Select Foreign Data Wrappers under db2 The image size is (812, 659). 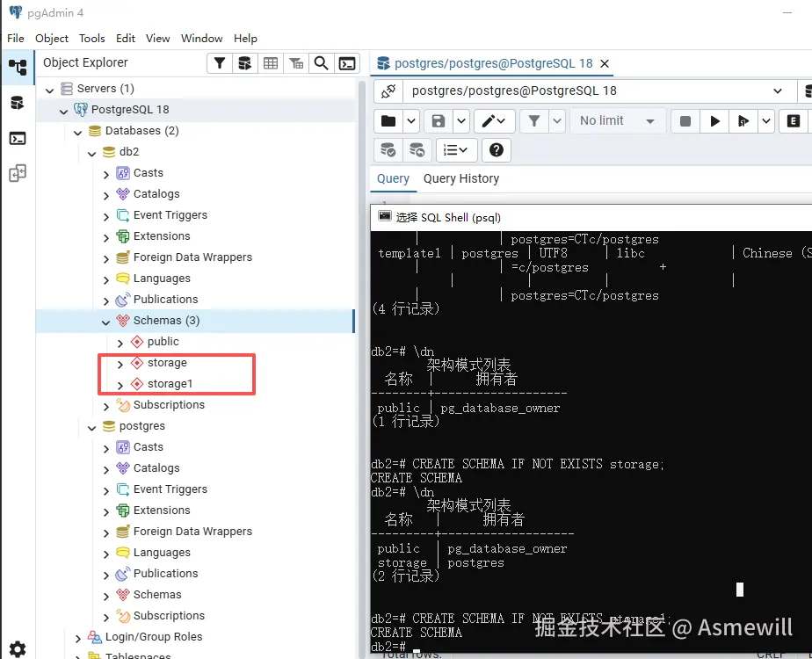coord(192,257)
